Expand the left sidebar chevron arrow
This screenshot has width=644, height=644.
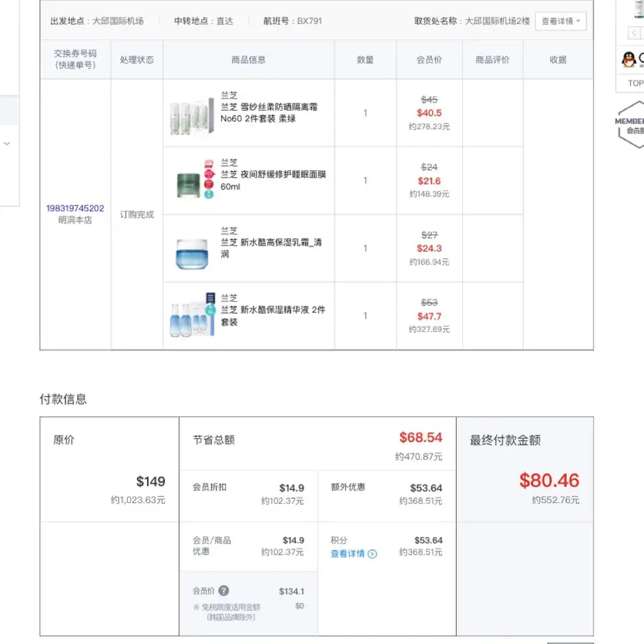point(7,144)
